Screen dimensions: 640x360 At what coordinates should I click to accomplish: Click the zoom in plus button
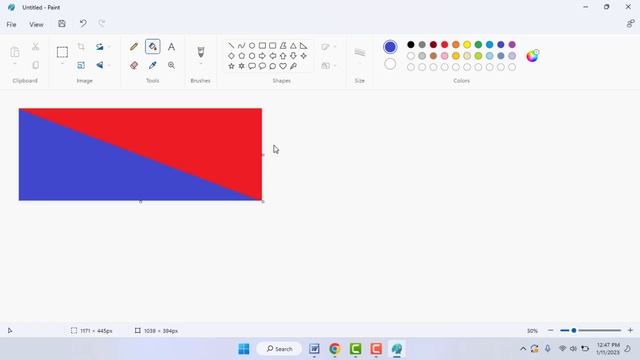click(630, 330)
